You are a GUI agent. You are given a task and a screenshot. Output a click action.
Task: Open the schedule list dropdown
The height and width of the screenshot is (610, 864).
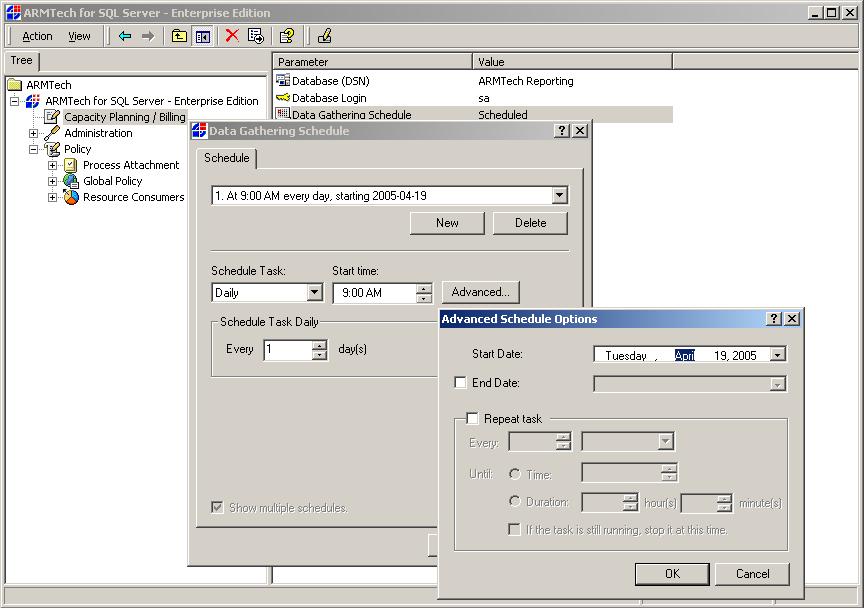pos(559,195)
